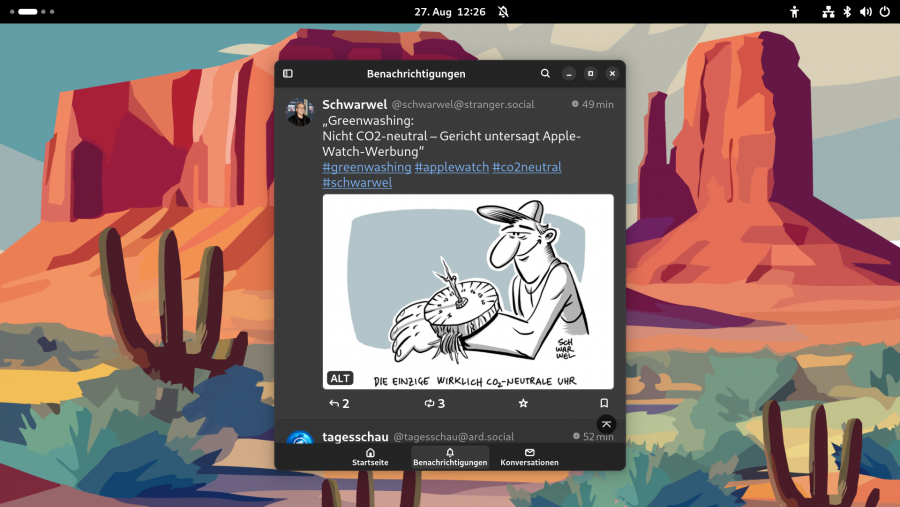
Task: Expand the system menu via power icon
Action: [x=884, y=12]
